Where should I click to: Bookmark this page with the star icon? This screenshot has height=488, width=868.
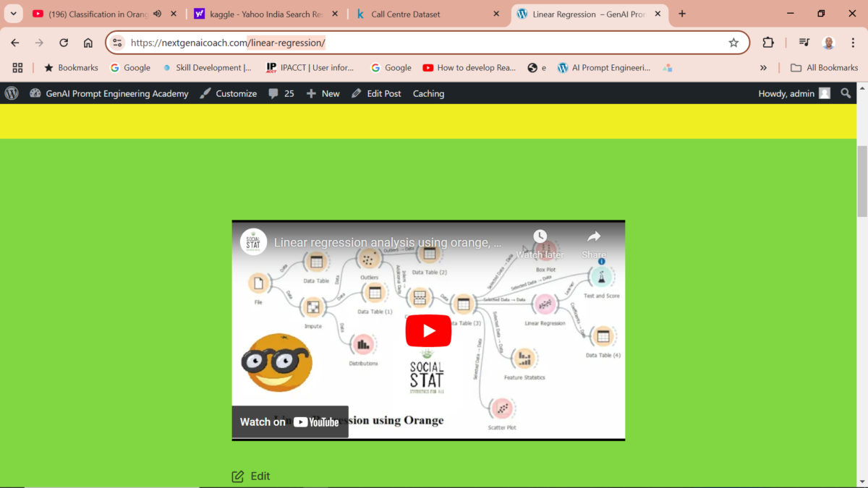(x=733, y=43)
